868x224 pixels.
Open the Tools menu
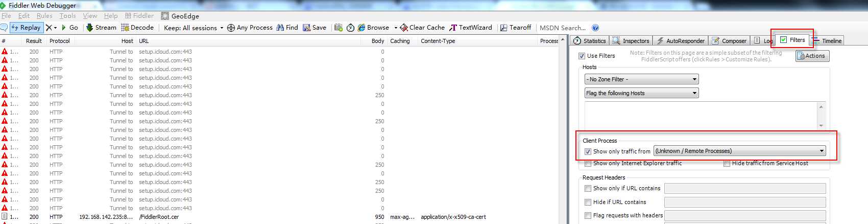(x=67, y=16)
